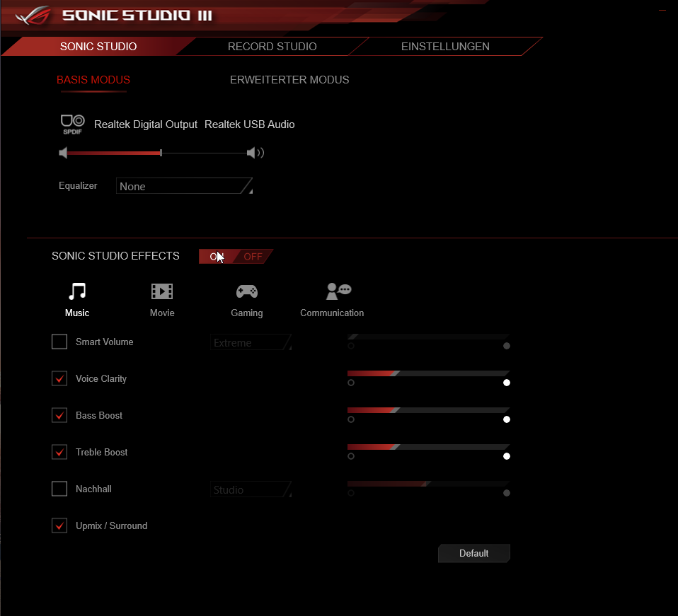
Task: Click the Smart Volume level slider bar
Action: tap(428, 337)
